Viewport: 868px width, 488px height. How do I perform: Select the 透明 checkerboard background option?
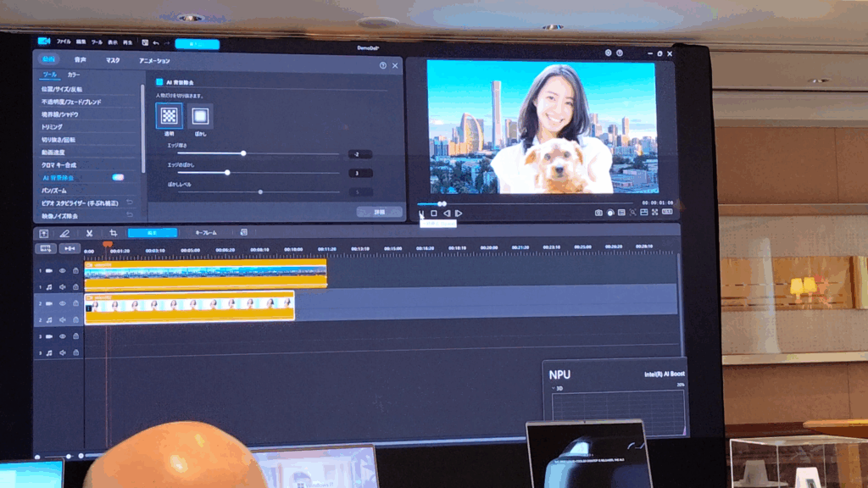click(169, 115)
